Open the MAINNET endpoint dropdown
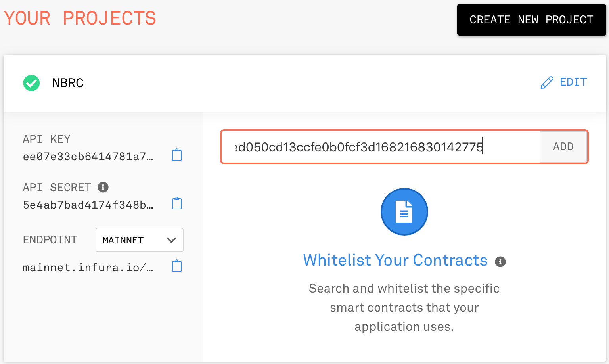The width and height of the screenshot is (609, 364). 140,240
